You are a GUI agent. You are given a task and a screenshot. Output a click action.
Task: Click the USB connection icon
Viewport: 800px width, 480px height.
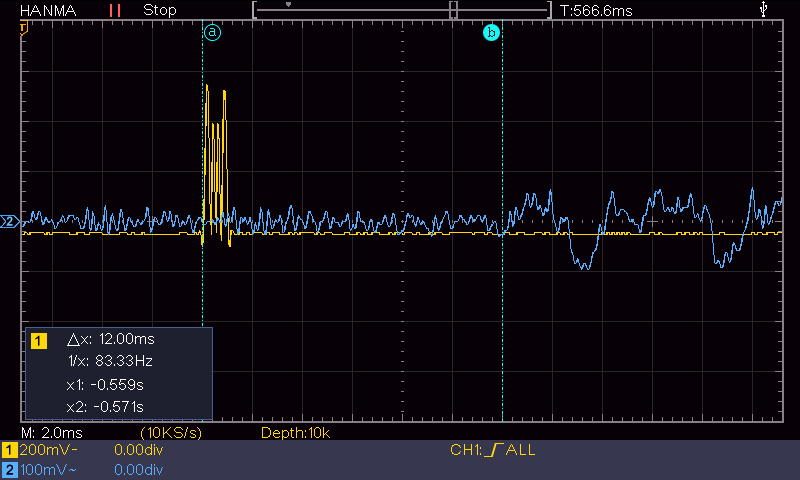pyautogui.click(x=763, y=9)
